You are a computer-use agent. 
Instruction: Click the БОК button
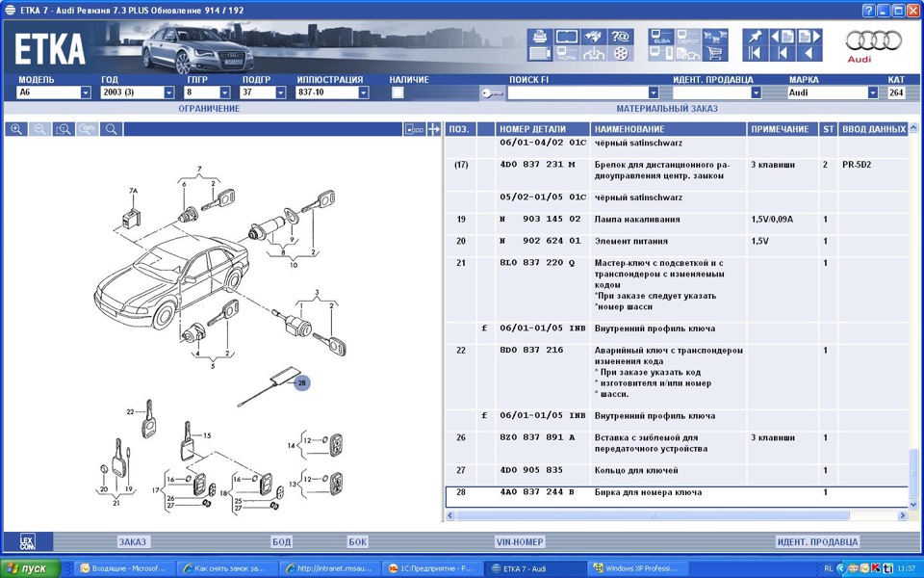(357, 541)
